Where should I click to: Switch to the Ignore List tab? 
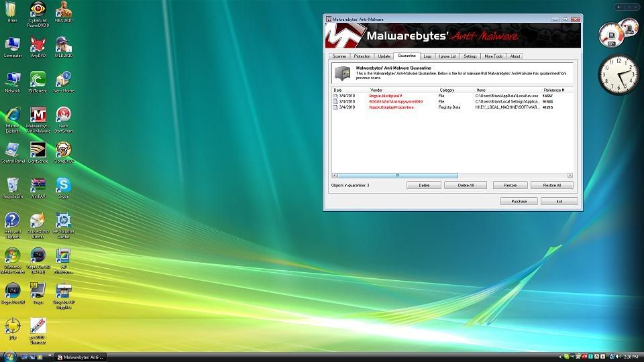pyautogui.click(x=447, y=56)
